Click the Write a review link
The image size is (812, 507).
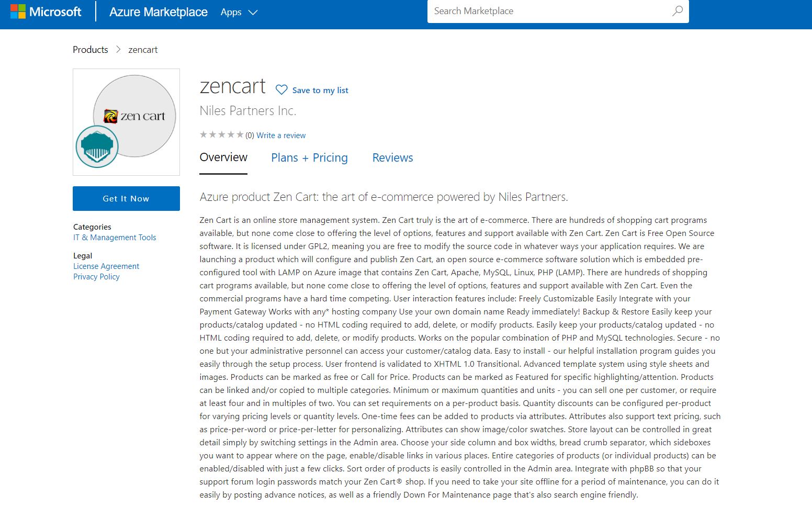[x=281, y=136]
